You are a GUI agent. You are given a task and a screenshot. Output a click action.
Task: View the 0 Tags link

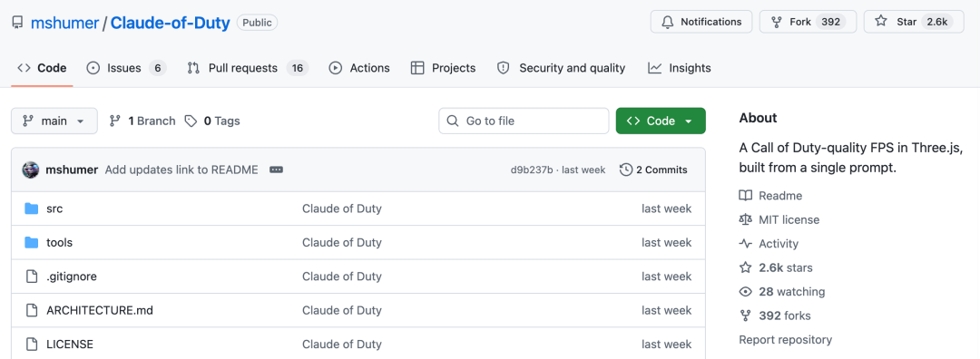point(212,121)
